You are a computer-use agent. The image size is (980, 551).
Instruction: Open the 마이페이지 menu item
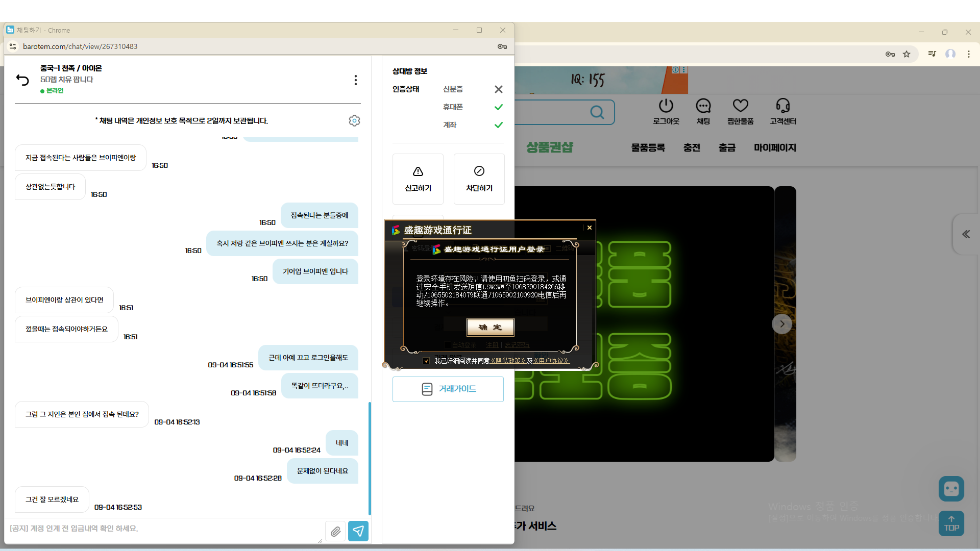[775, 148]
